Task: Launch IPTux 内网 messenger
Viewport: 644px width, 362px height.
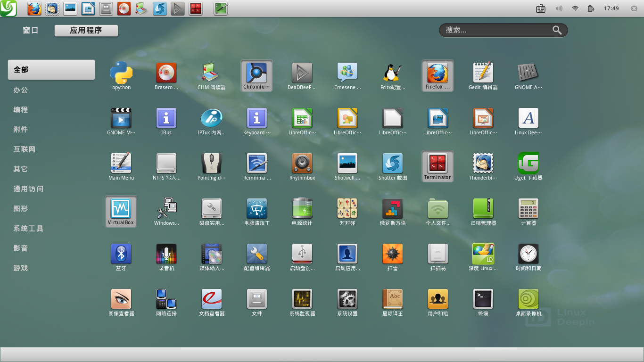Action: coord(212,122)
